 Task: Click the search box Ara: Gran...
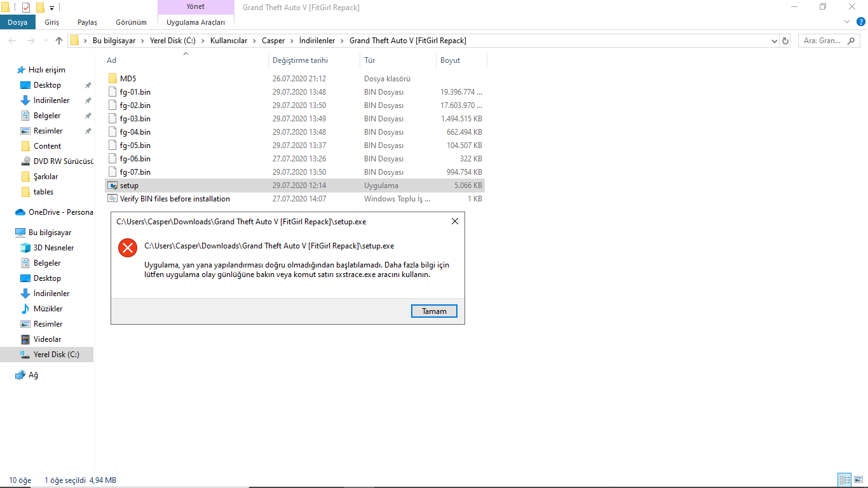829,41
